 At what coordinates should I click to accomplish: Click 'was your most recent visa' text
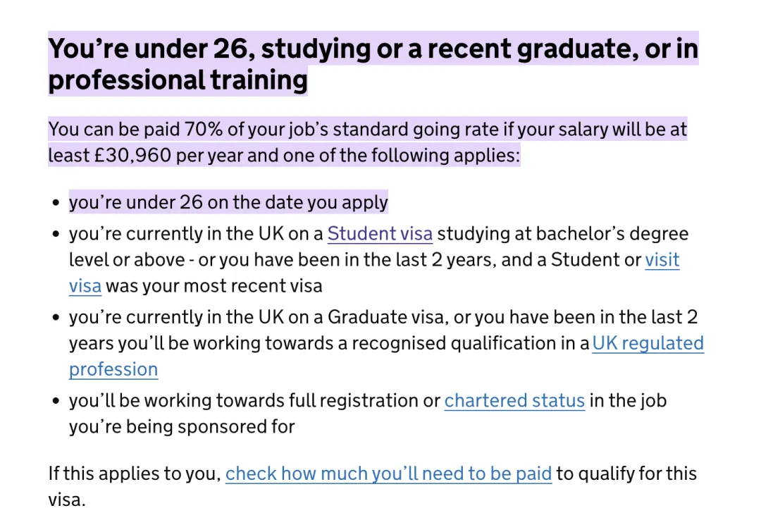(214, 286)
